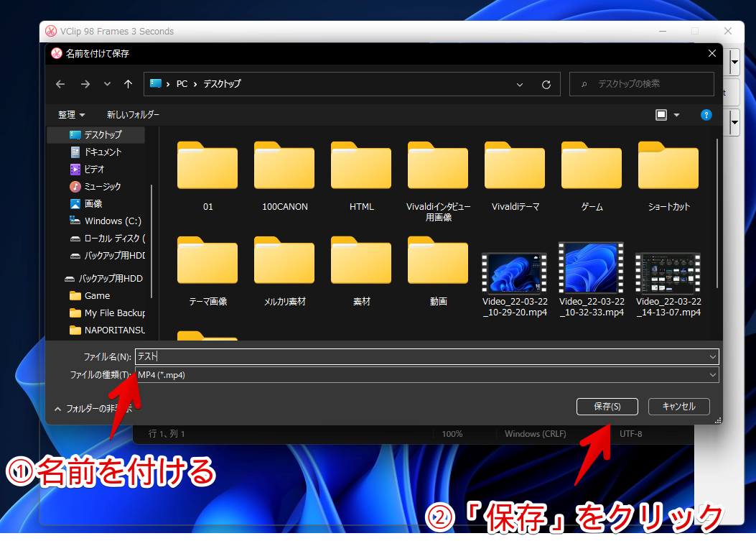Click dialog title scissors icon

[57, 53]
